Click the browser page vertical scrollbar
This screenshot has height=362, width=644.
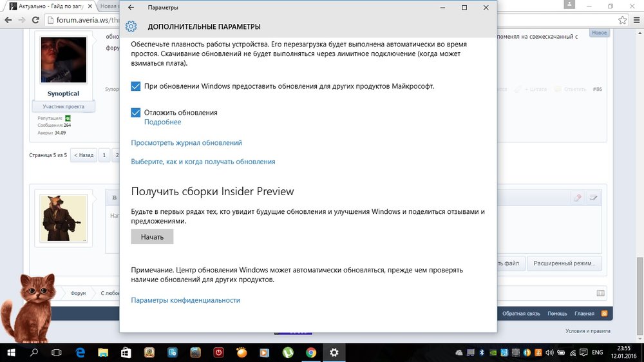(x=639, y=193)
